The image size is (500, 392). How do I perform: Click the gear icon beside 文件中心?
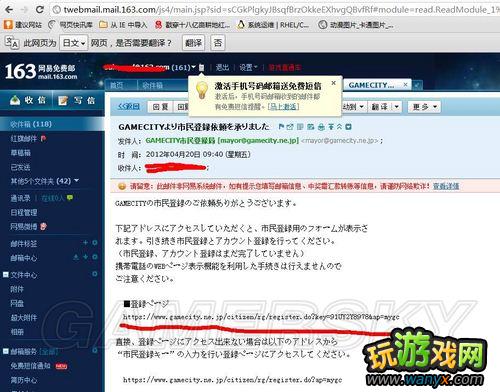[x=95, y=274]
